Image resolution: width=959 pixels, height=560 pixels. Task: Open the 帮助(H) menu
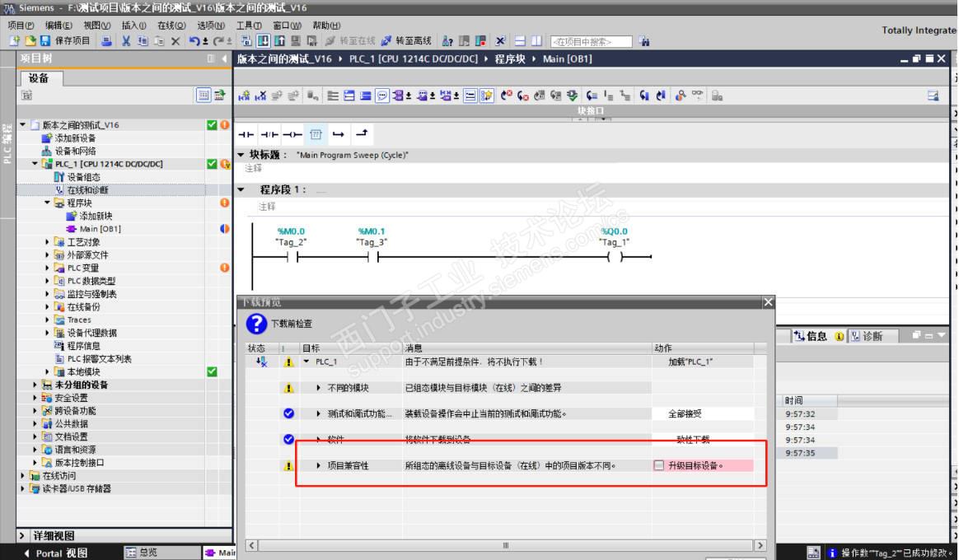click(326, 25)
